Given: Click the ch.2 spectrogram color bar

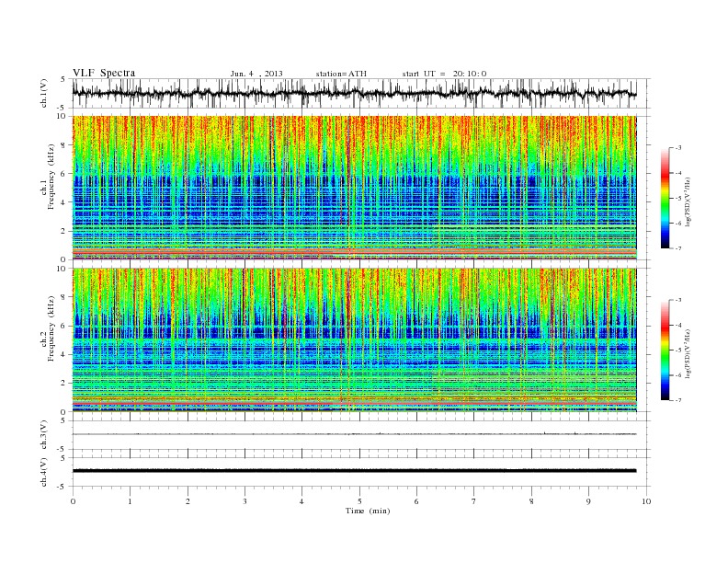Looking at the screenshot, I should point(665,350).
